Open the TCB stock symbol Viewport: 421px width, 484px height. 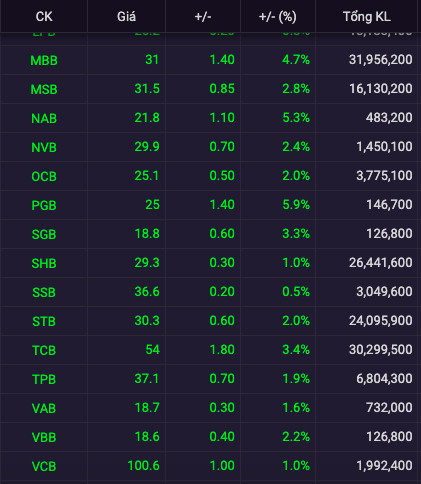click(44, 350)
